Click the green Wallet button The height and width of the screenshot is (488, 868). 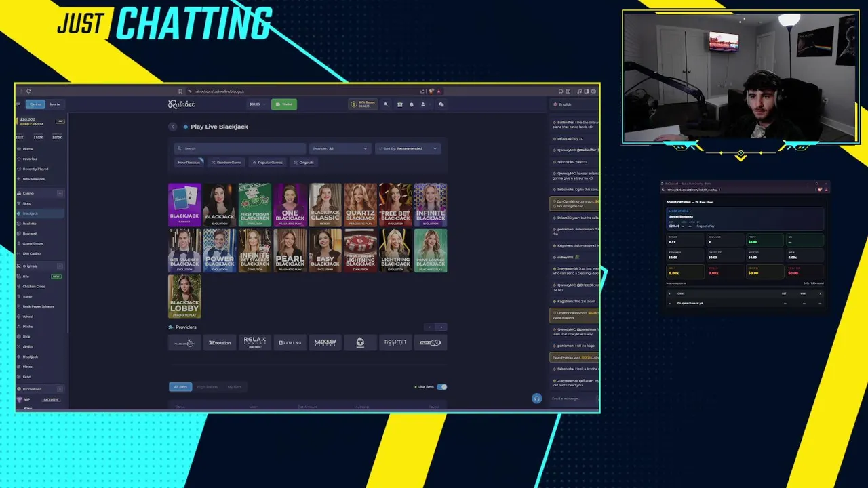[284, 104]
